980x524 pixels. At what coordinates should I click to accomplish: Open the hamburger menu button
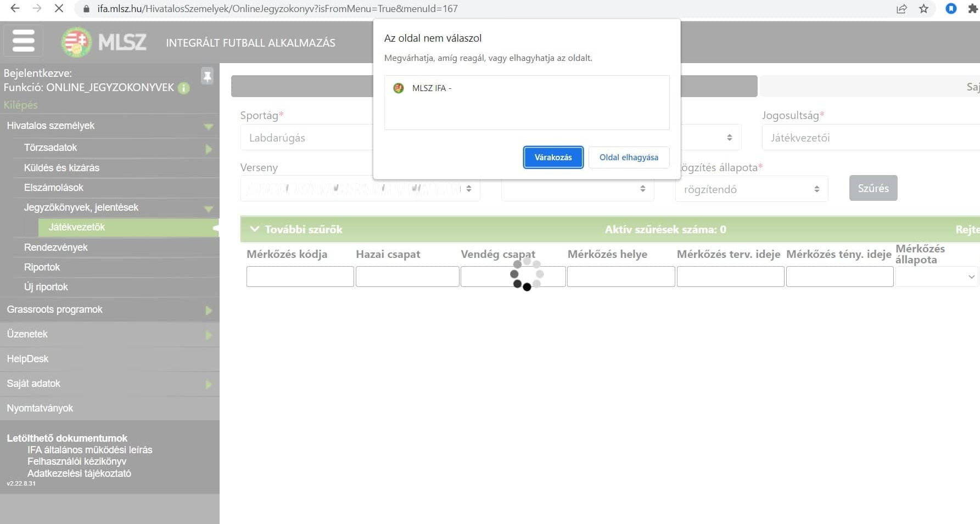[x=23, y=41]
